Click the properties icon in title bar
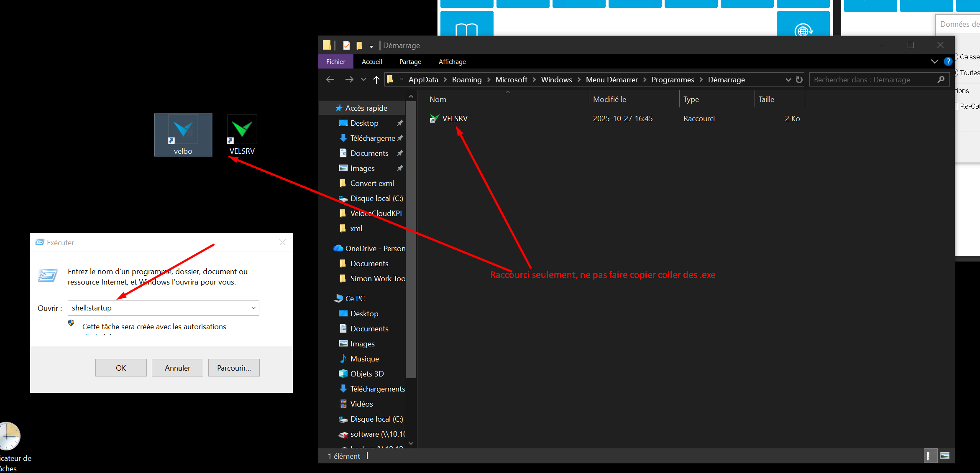This screenshot has height=473, width=980. (x=346, y=45)
